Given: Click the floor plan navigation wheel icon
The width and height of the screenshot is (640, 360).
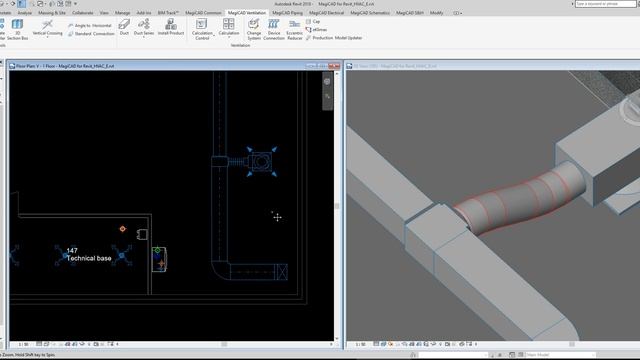Looking at the screenshot, I should coord(327,82).
